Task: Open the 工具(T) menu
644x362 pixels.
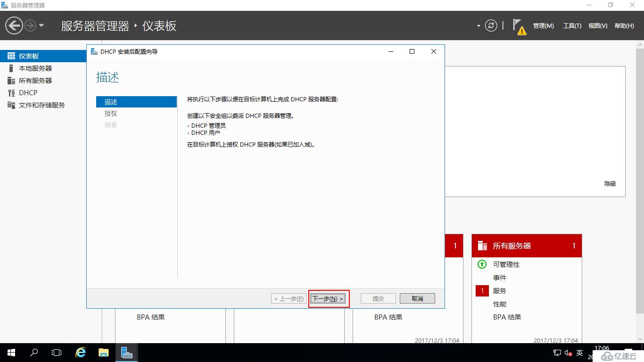Action: click(x=572, y=26)
